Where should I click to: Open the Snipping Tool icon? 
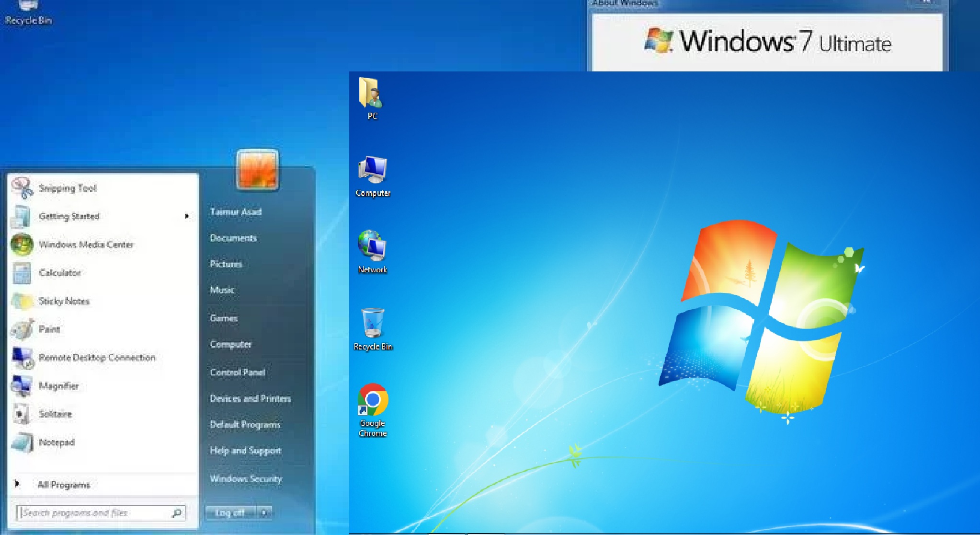(x=22, y=188)
